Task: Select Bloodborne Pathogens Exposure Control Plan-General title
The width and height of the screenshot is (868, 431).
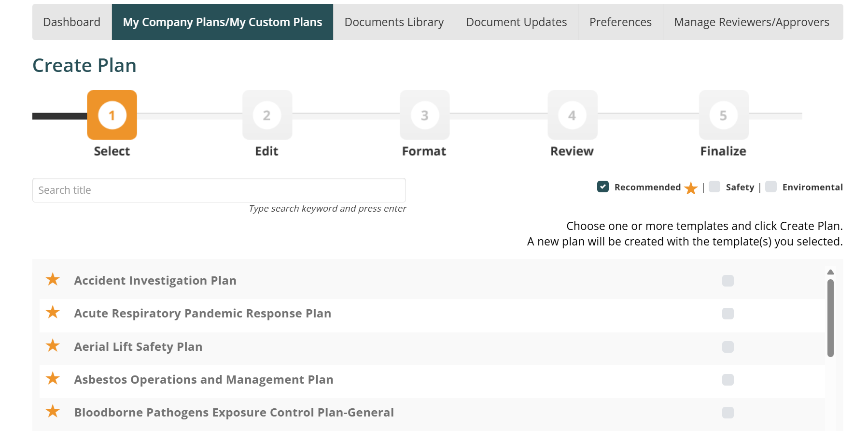Action: 234,413
